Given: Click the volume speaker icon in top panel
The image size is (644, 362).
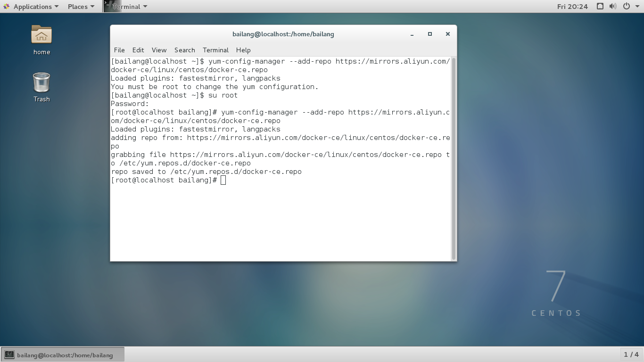Looking at the screenshot, I should pyautogui.click(x=612, y=6).
